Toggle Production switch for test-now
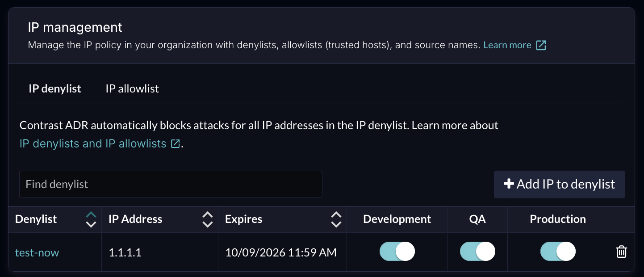This screenshot has width=644, height=277. point(558,252)
